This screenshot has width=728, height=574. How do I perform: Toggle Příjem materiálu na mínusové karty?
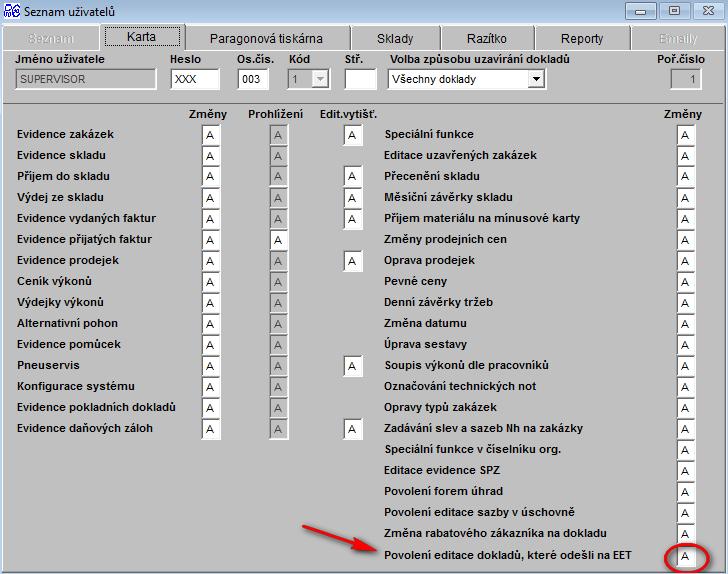coord(685,219)
